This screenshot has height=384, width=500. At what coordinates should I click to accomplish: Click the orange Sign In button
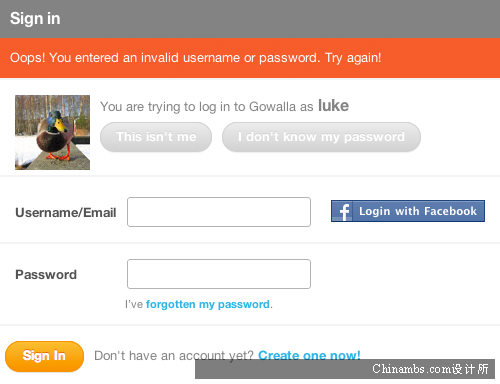click(x=44, y=356)
